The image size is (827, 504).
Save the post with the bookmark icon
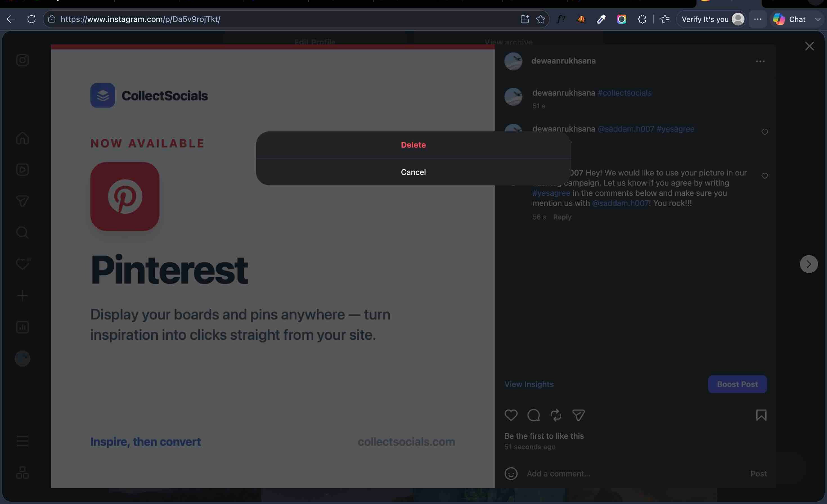click(761, 415)
